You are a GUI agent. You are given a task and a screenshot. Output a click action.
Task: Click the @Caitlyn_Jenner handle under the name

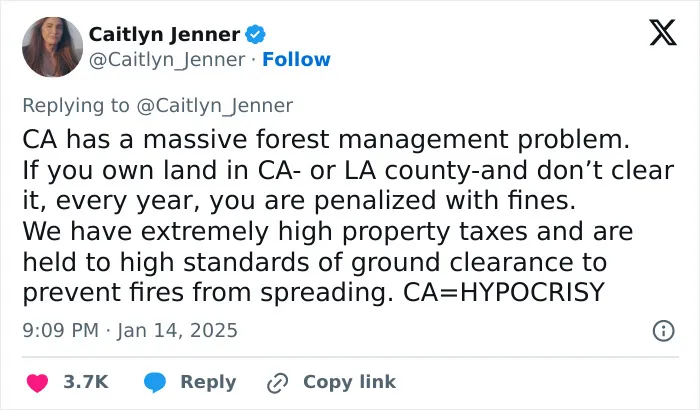pyautogui.click(x=167, y=60)
